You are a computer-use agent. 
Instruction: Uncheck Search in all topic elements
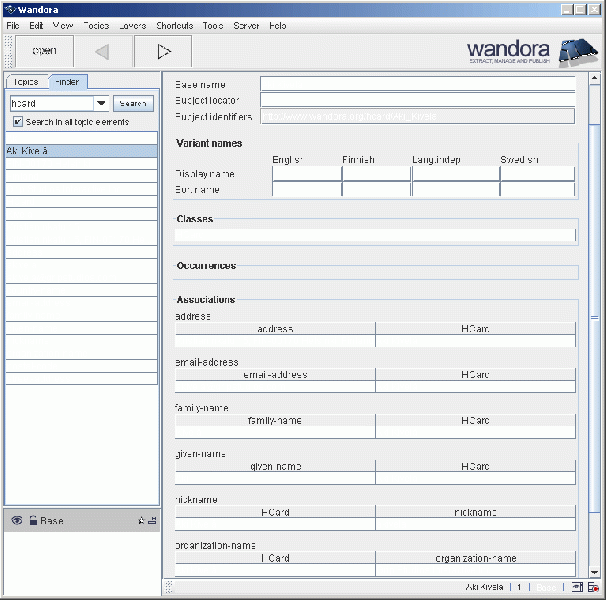pyautogui.click(x=18, y=122)
